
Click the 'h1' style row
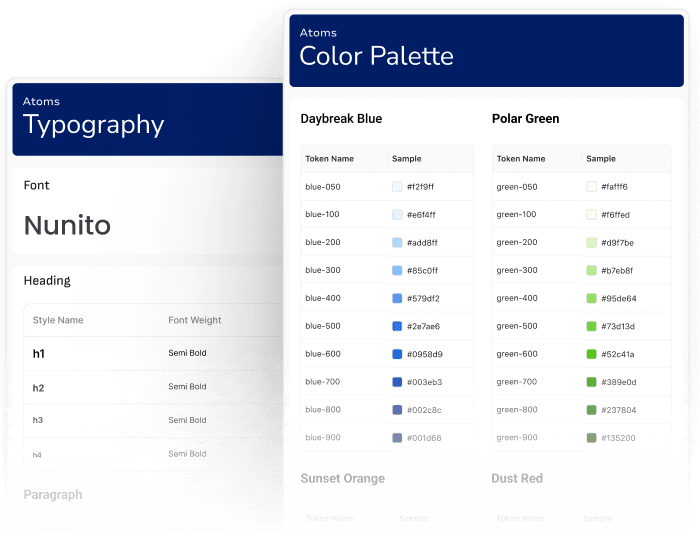pyautogui.click(x=153, y=353)
